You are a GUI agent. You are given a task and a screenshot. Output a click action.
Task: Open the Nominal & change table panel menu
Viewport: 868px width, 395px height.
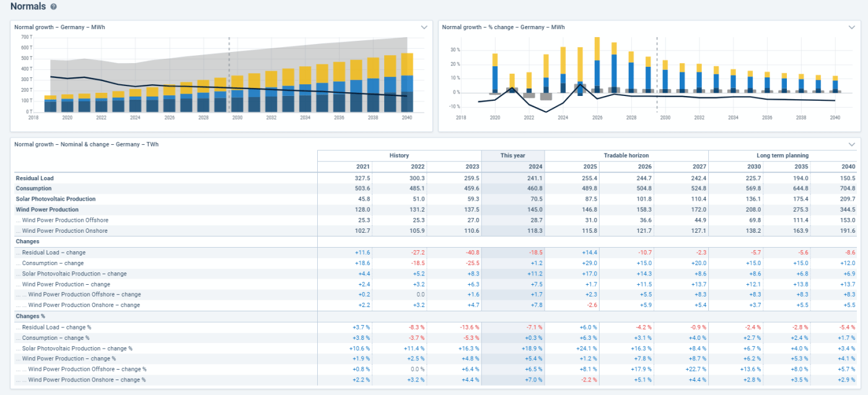pos(852,144)
